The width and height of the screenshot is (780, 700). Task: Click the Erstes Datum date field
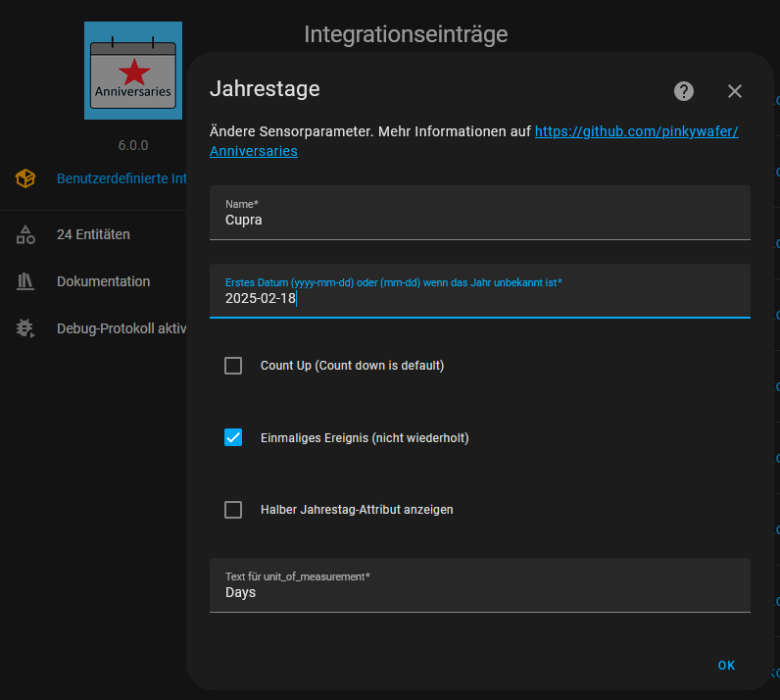coord(479,291)
